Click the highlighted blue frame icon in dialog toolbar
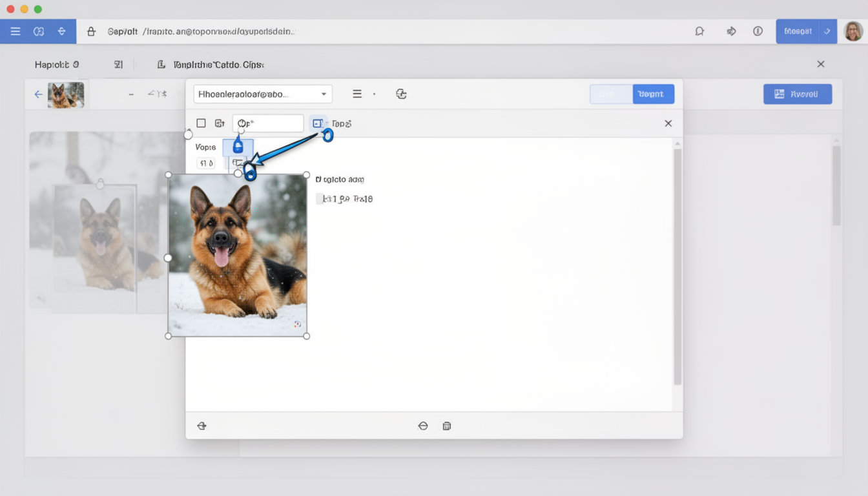868x496 pixels. point(317,123)
